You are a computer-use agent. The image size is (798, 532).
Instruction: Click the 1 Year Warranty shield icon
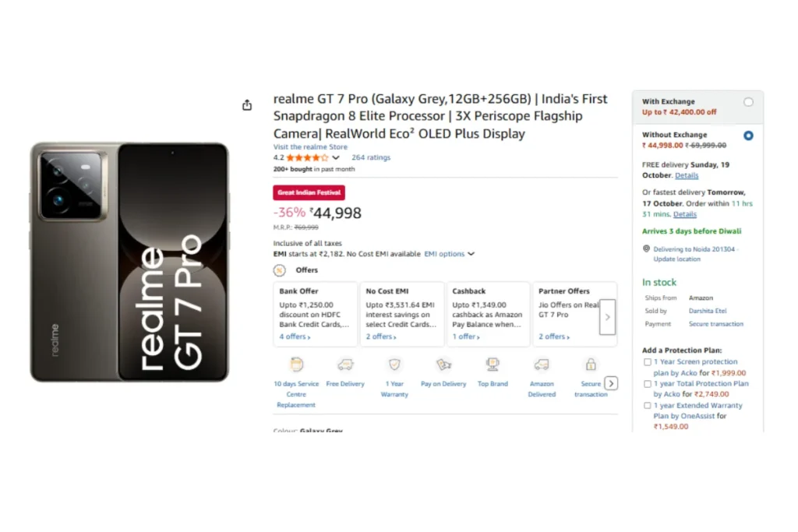tap(395, 365)
